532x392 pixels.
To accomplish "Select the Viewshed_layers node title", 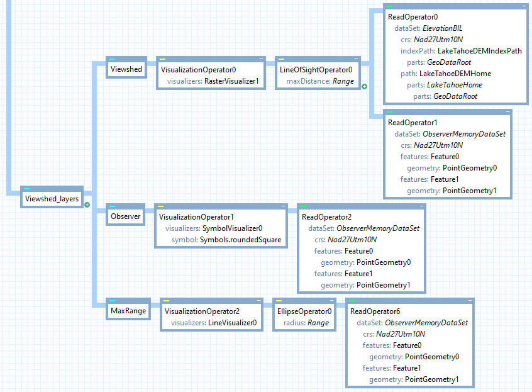I will (x=52, y=199).
